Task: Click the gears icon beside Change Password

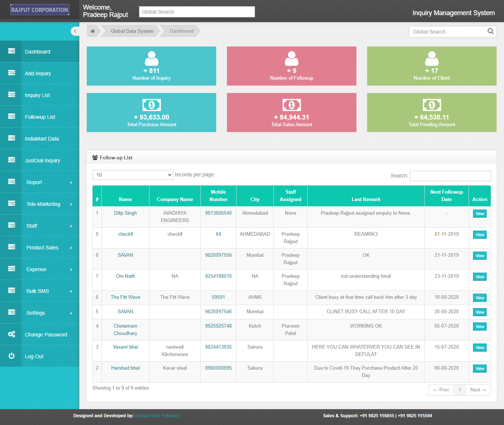Action: pos(11,334)
